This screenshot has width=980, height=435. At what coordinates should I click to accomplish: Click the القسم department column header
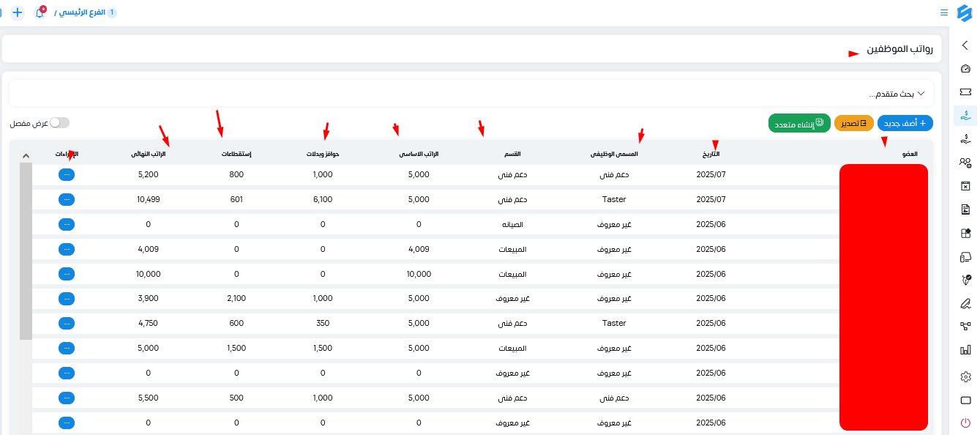[x=513, y=155]
